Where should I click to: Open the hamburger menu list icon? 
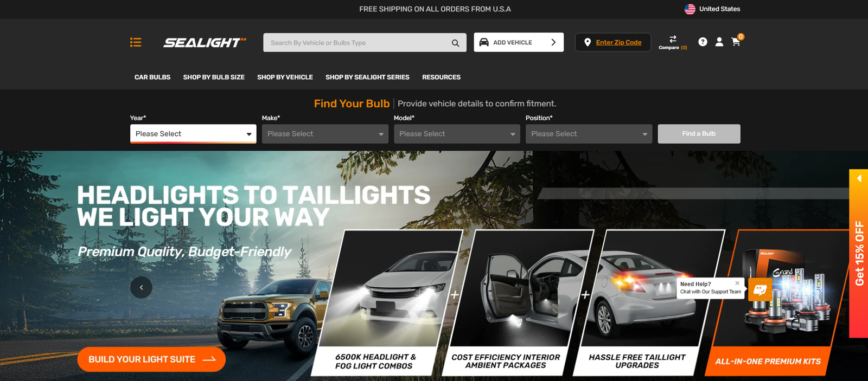point(136,42)
